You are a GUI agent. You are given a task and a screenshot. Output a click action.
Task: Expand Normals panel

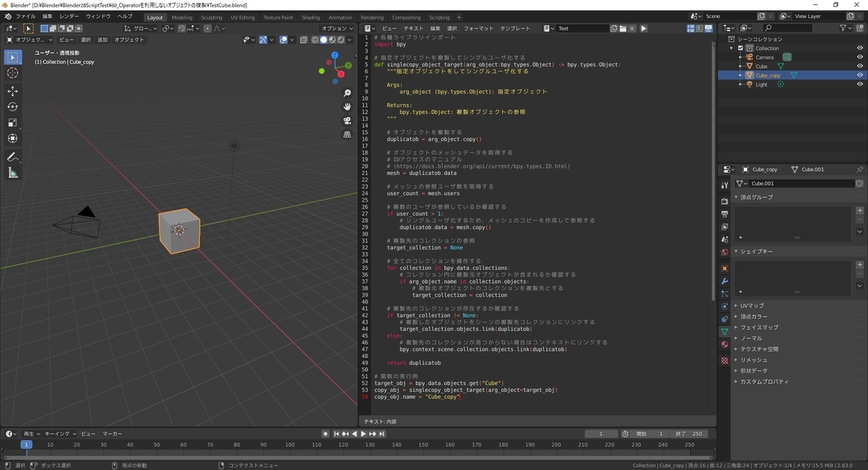point(751,338)
